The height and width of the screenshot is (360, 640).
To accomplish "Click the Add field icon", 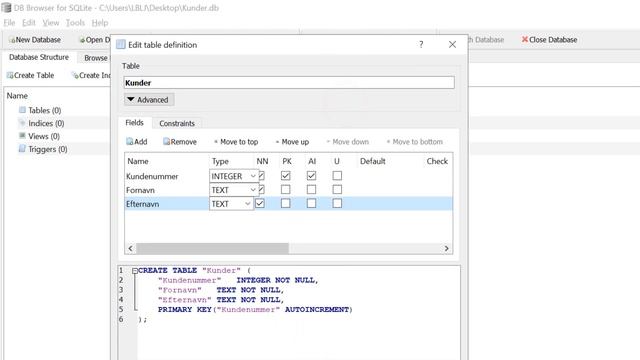I will click(129, 142).
